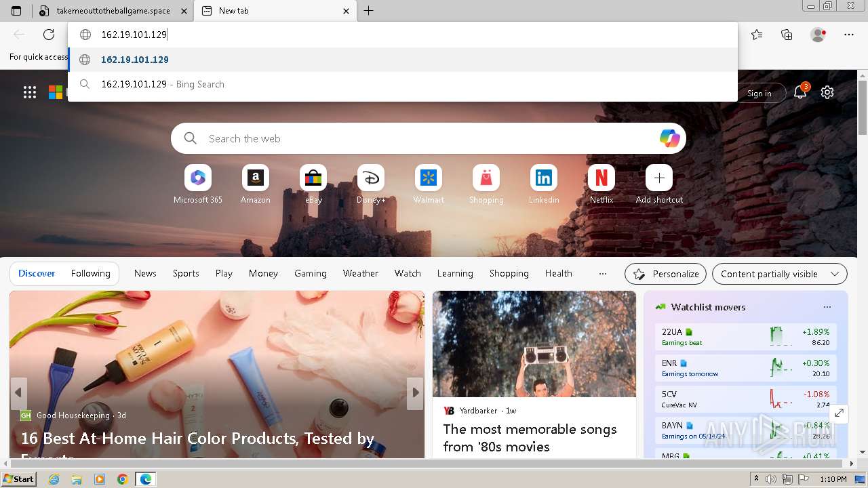Open Internet Explorer from taskbar
Screen dimensions: 868x488
pos(54,479)
